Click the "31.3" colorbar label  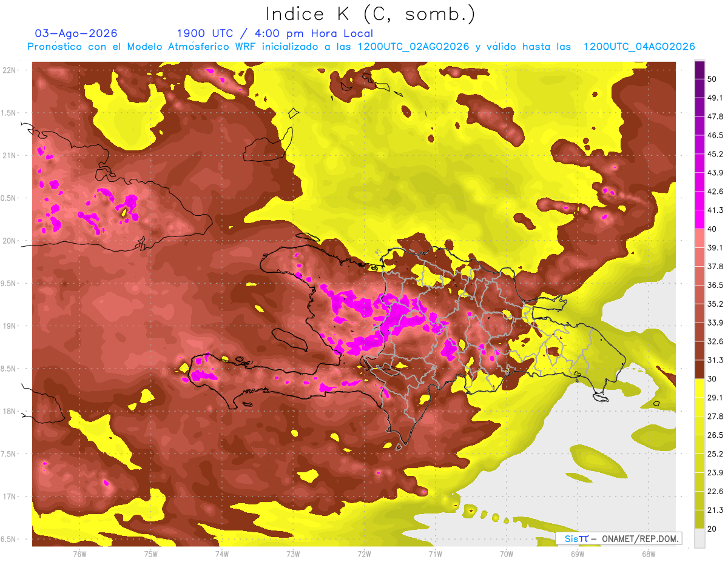pyautogui.click(x=715, y=360)
